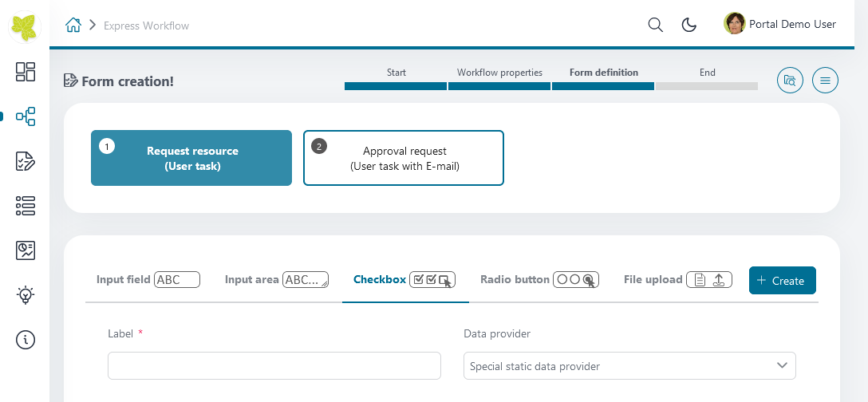This screenshot has width=868, height=402.
Task: Click the Form creation! heading text
Action: (x=128, y=81)
